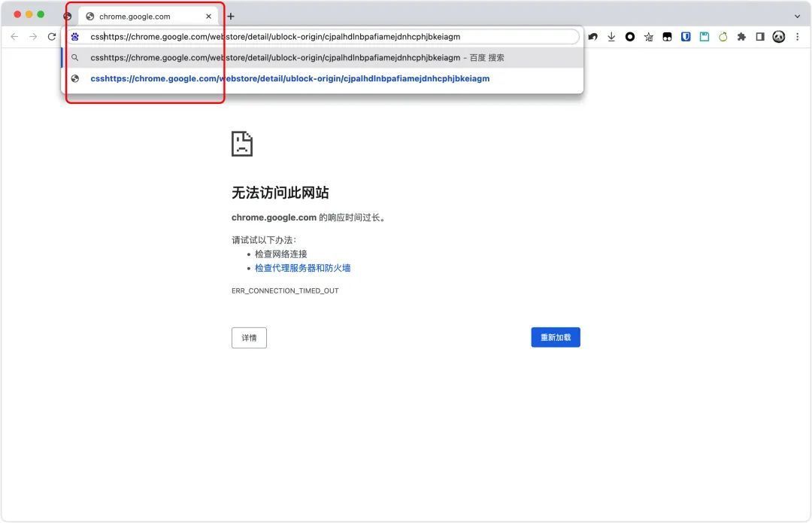
Task: Click the Baidu paw icon in the address bar
Action: click(x=75, y=37)
